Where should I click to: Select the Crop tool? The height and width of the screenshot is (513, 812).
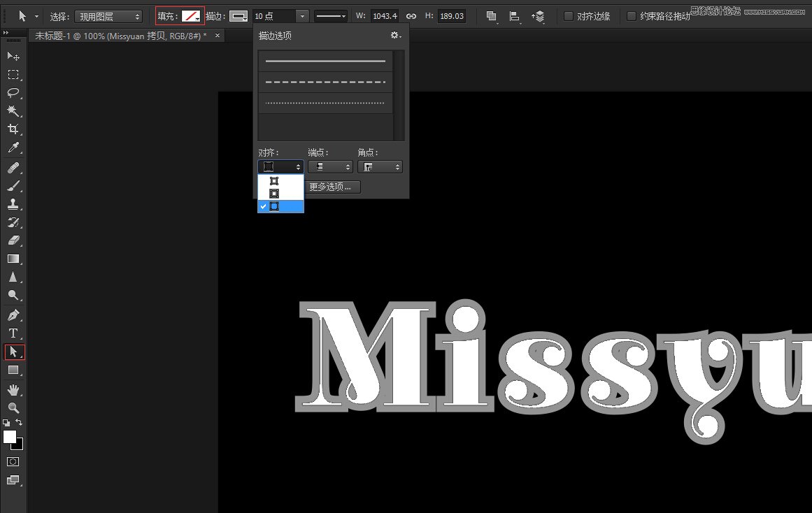pos(13,129)
